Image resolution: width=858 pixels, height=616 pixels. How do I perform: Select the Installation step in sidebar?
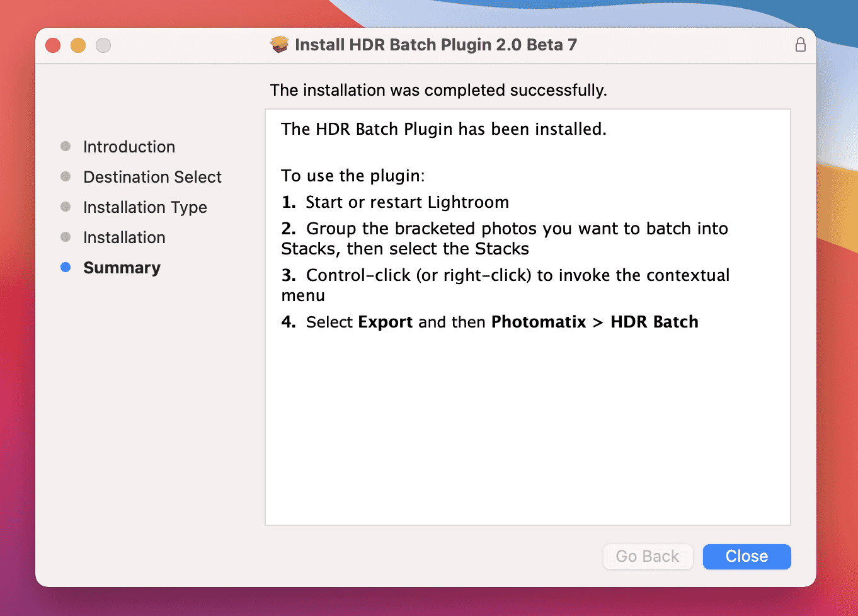pyautogui.click(x=124, y=237)
